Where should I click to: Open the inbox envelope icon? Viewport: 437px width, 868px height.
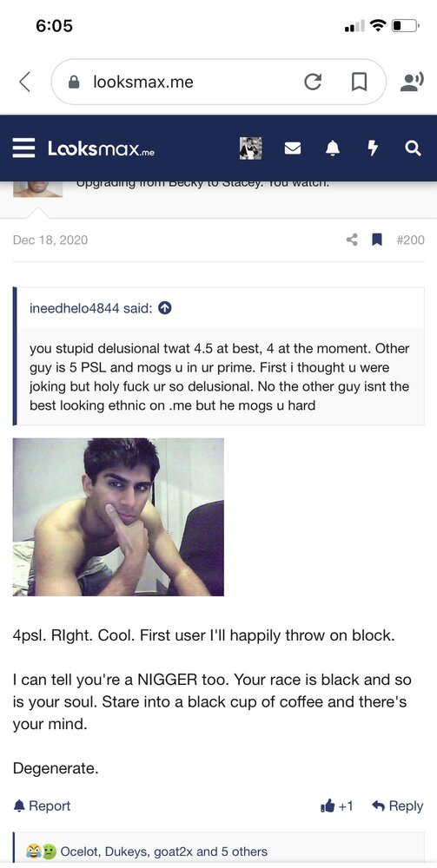coord(293,148)
